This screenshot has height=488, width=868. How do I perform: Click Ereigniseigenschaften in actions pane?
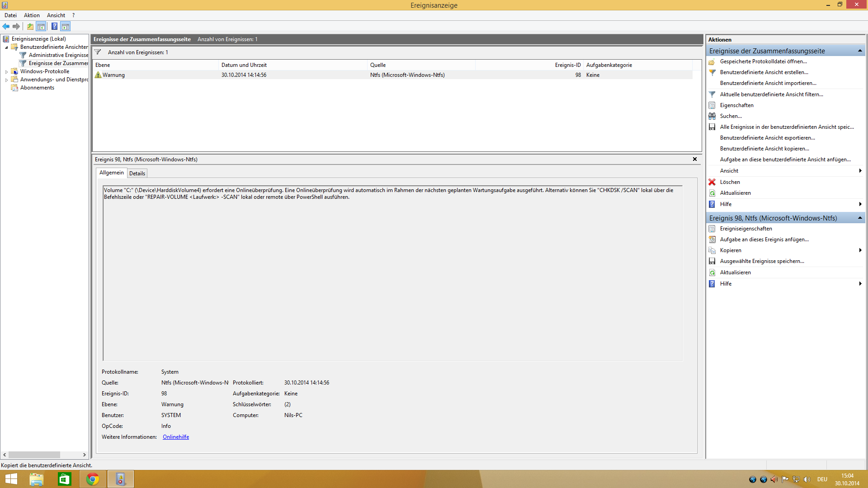click(x=745, y=229)
